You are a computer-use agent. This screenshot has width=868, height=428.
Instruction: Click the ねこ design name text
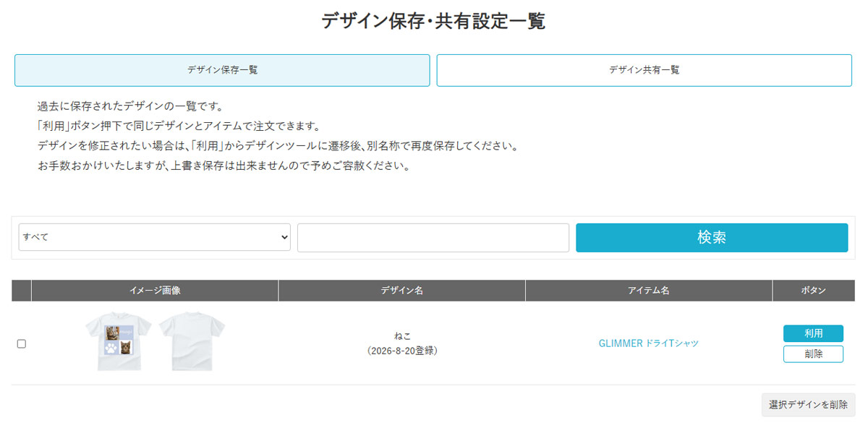click(x=402, y=336)
